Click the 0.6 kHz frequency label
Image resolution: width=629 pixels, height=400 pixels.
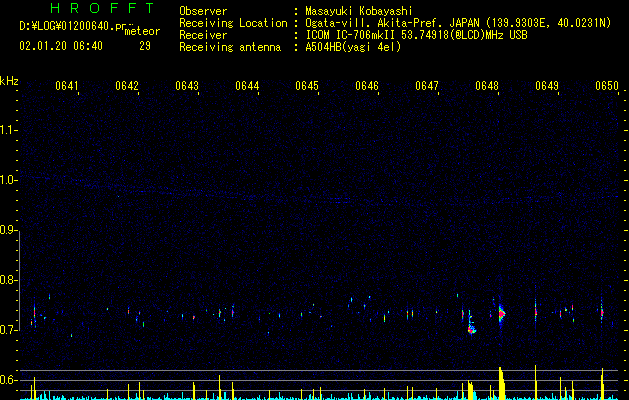[8, 380]
